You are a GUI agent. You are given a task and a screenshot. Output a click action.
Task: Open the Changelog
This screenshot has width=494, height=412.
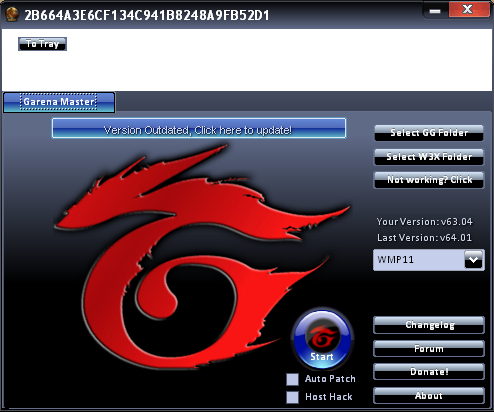429,325
